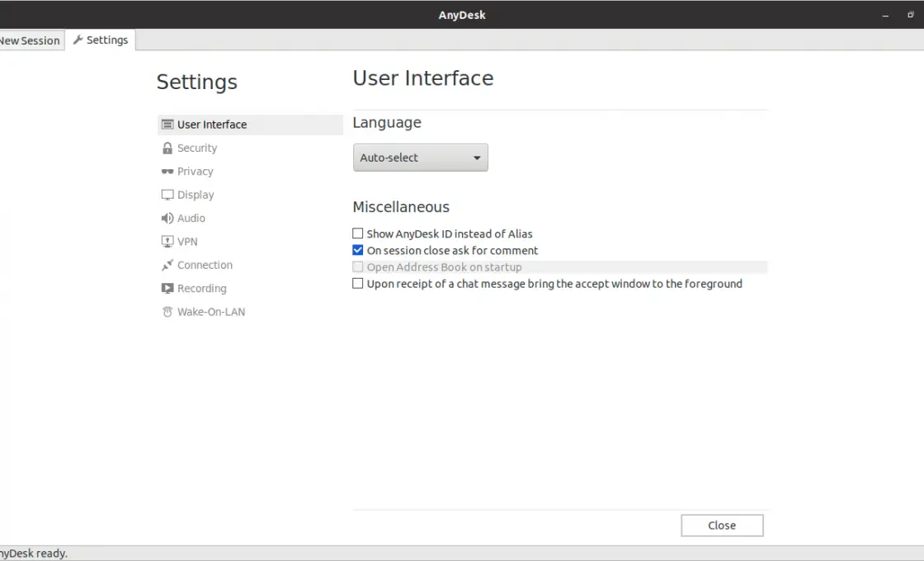The height and width of the screenshot is (561, 924).
Task: Click the VPN icon in sidebar
Action: pos(167,242)
